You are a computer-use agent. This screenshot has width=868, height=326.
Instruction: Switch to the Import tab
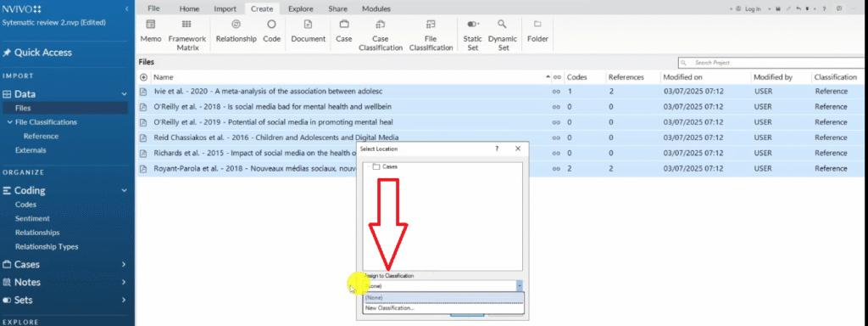(x=225, y=8)
